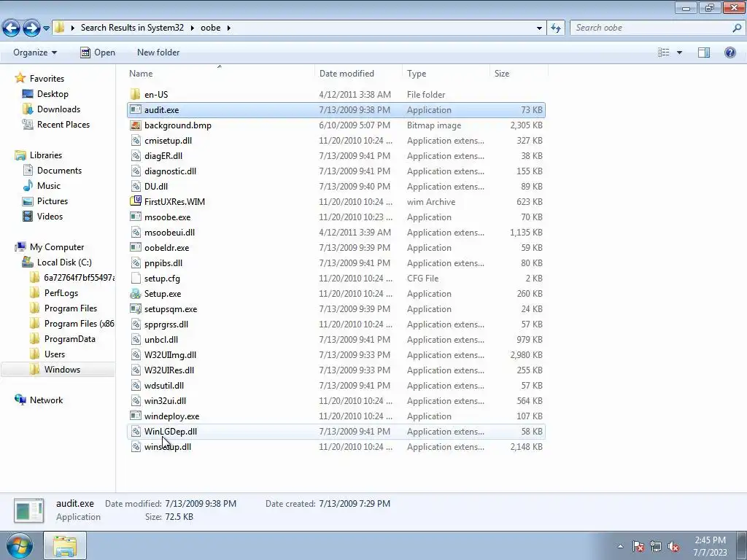The height and width of the screenshot is (560, 747).
Task: Open Favorites in navigation pane
Action: 47,79
